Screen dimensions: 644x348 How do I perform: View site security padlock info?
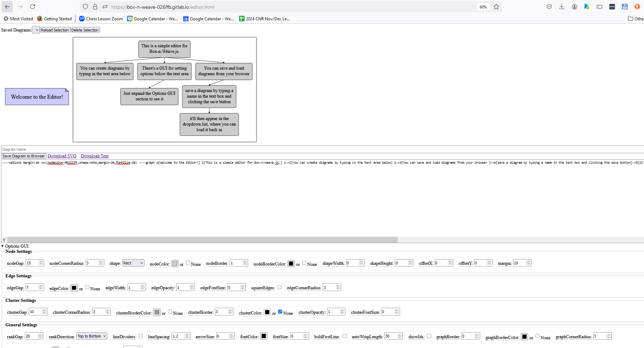point(95,7)
